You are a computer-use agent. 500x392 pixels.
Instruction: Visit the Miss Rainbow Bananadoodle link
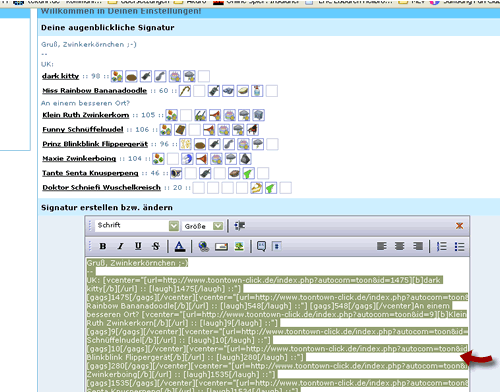point(95,91)
